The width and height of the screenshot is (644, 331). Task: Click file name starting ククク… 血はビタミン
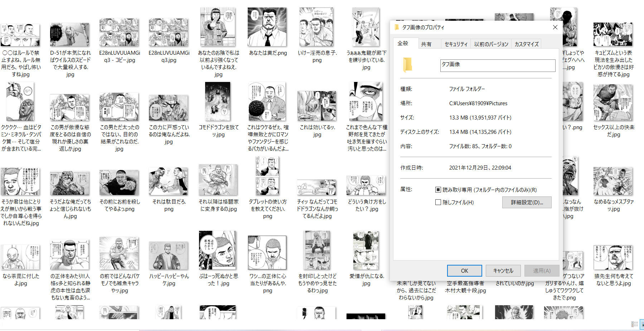point(21,138)
